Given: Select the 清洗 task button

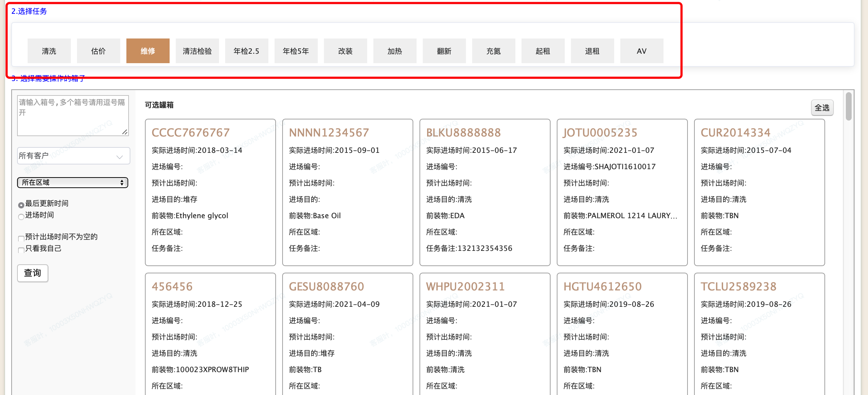Looking at the screenshot, I should pos(49,51).
